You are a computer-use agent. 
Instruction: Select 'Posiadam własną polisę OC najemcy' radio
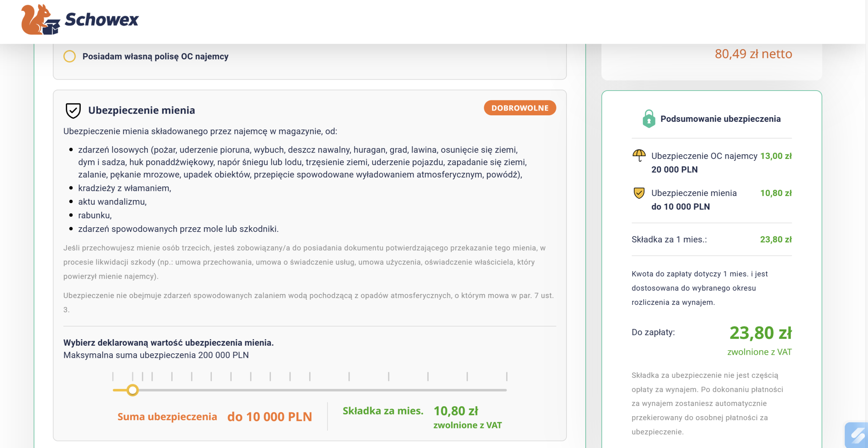[70, 56]
